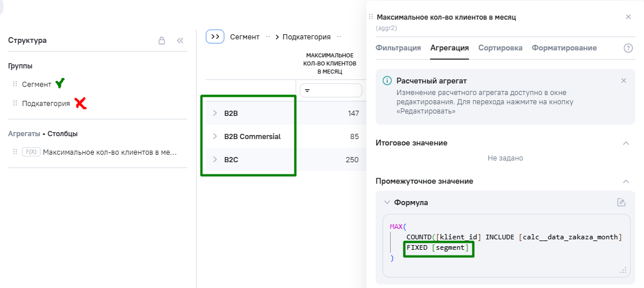Select the Агрегаты tab in Структура

pos(24,133)
